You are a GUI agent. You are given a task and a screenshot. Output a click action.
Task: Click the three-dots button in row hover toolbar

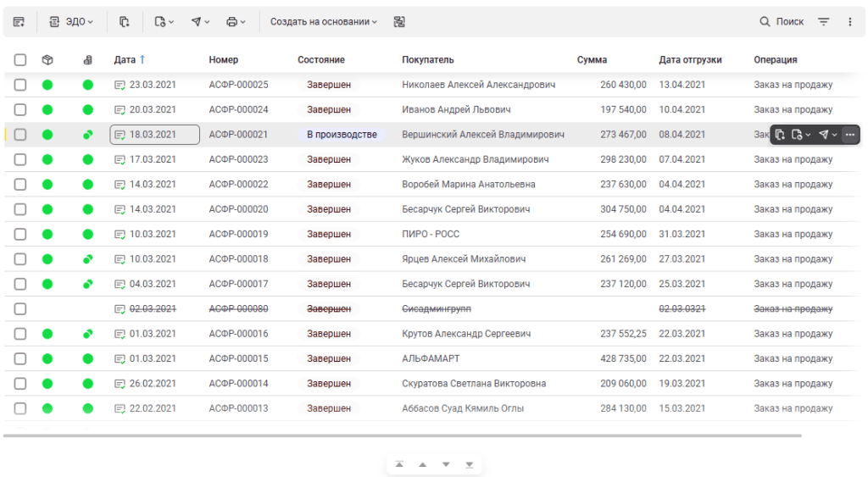pos(850,135)
